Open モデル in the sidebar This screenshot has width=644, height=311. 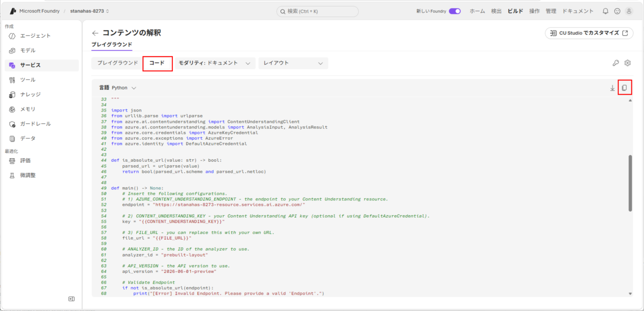point(42,51)
